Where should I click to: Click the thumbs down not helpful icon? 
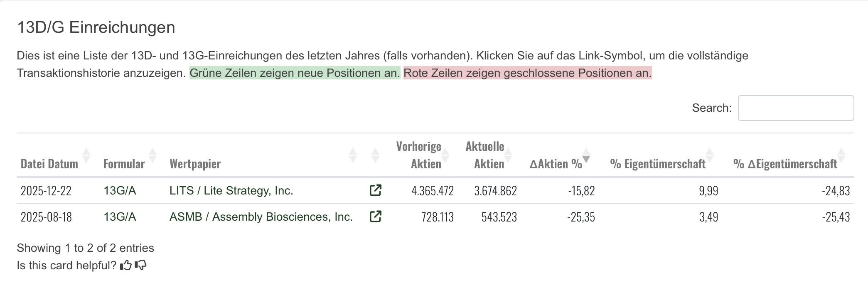[141, 265]
